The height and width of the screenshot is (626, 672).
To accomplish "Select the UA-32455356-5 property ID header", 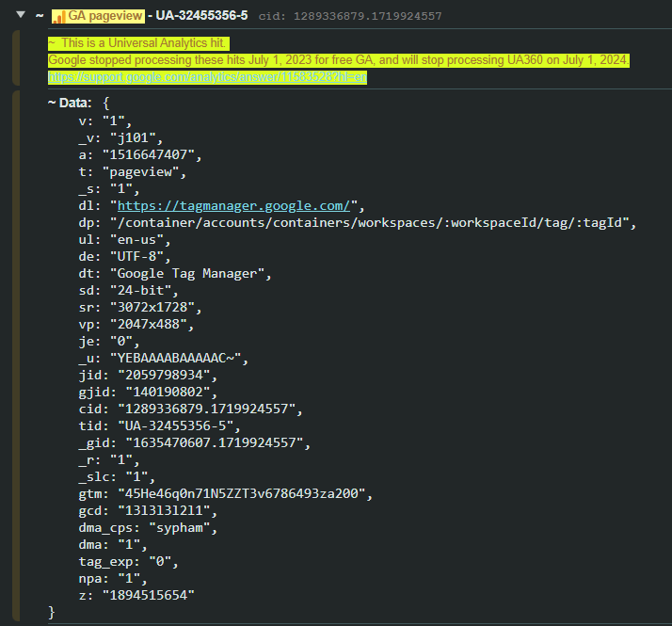I will click(x=201, y=16).
